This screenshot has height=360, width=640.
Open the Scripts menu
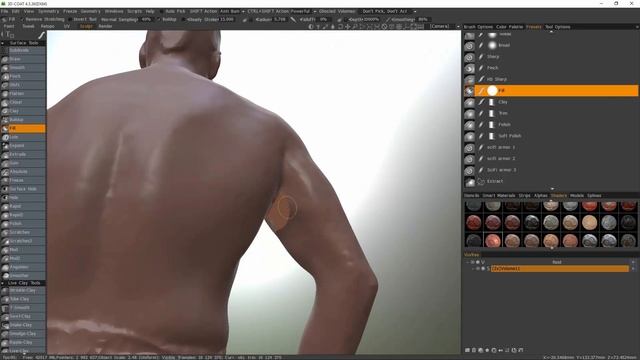pos(134,11)
